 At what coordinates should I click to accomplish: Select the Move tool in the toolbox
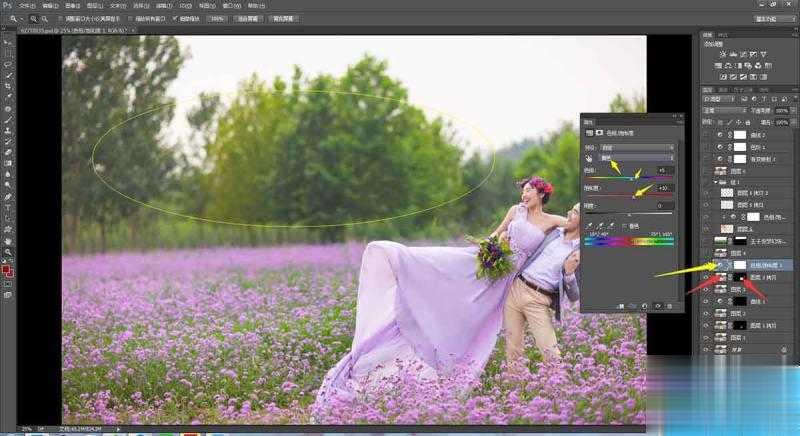(8, 42)
